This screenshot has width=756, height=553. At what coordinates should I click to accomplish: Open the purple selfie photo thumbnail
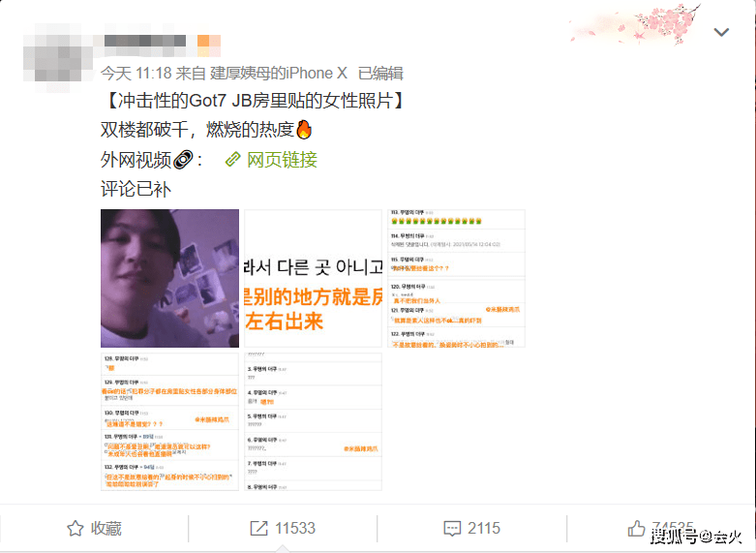[169, 278]
